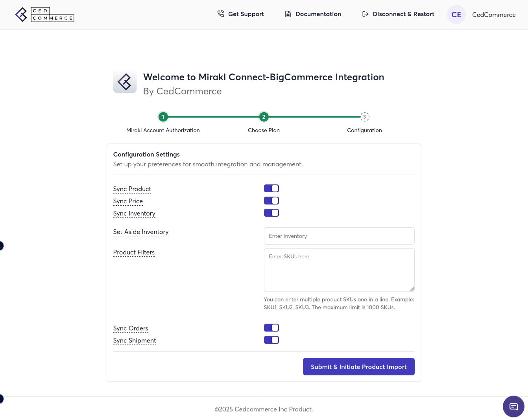The width and height of the screenshot is (528, 420).
Task: Click the Disconnect & Restart exit icon
Action: coord(365,14)
